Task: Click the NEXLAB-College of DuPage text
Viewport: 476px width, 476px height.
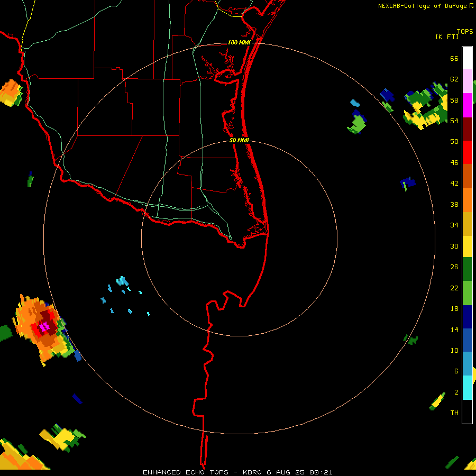Action: pos(423,6)
